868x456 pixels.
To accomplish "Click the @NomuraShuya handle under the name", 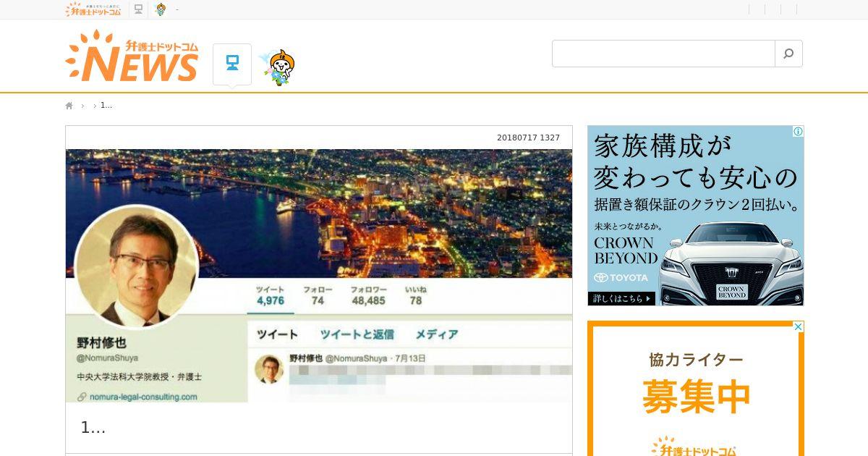I will [107, 358].
